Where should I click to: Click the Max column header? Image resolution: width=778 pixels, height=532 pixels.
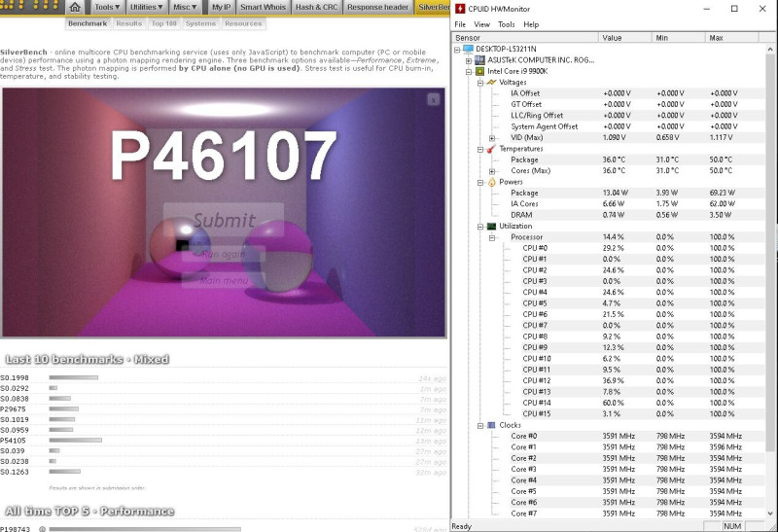pyautogui.click(x=732, y=38)
